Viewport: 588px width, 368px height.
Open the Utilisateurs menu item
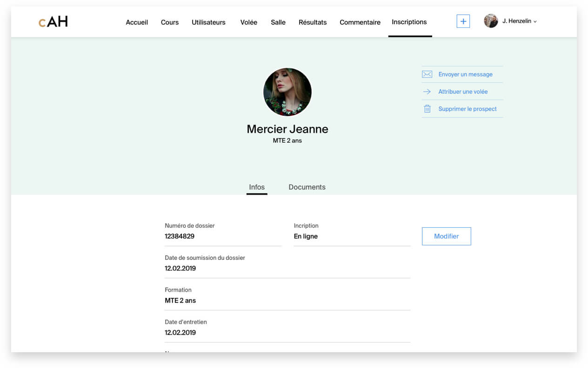[x=208, y=22]
